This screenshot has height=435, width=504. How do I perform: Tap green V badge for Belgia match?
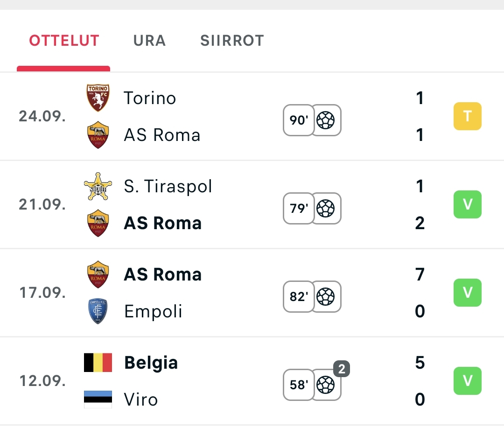coord(467,381)
